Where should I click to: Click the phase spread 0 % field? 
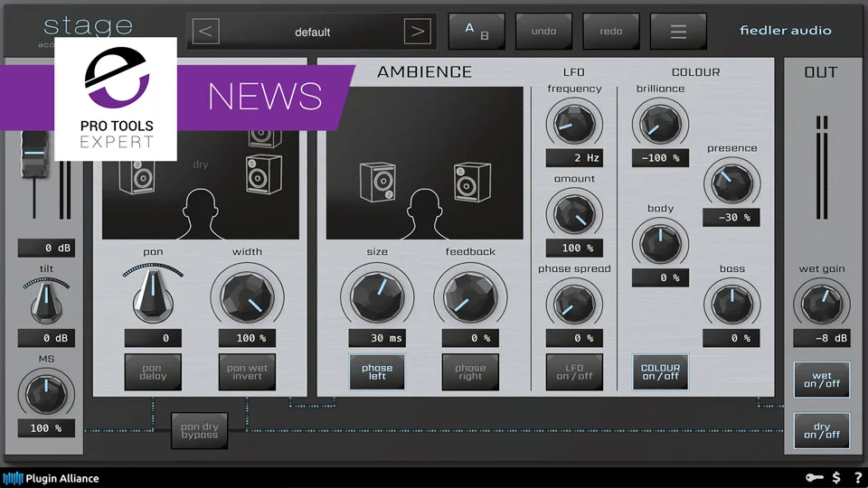click(x=574, y=337)
